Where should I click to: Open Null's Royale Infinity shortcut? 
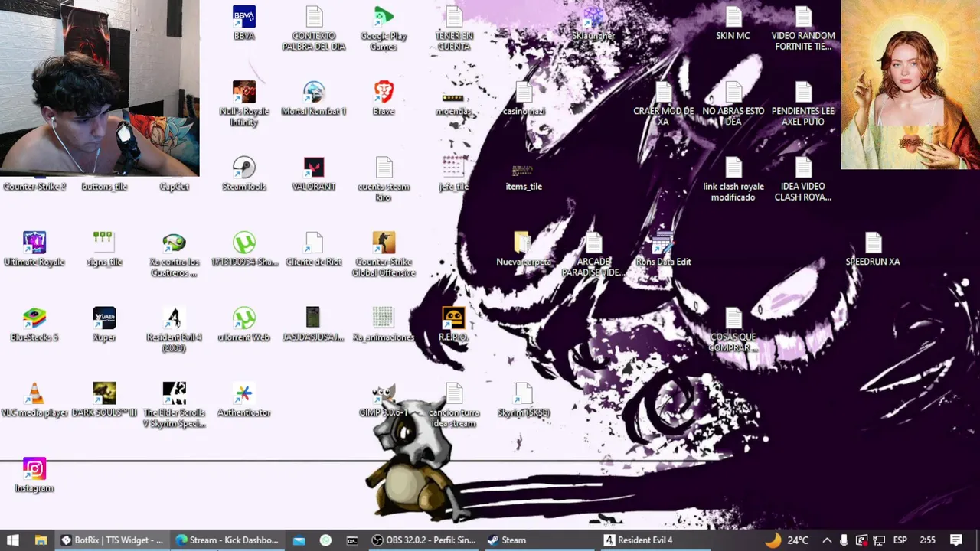tap(243, 103)
